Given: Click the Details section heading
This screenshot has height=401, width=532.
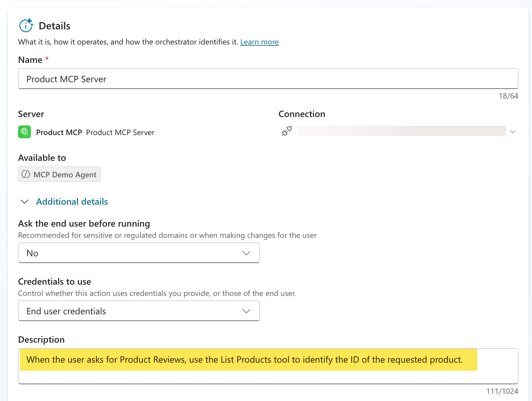Looking at the screenshot, I should pos(54,26).
